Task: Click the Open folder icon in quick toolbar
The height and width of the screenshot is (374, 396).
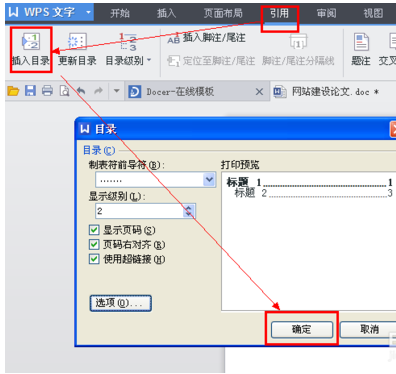Action: pyautogui.click(x=13, y=91)
